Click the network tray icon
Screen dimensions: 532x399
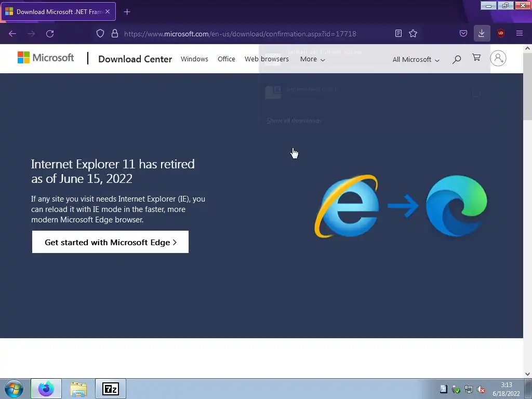469,390
